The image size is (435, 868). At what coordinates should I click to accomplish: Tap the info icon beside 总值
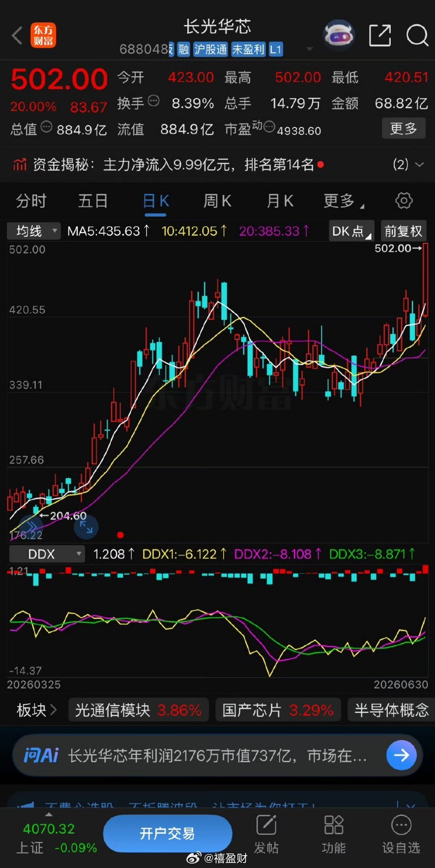(x=46, y=127)
